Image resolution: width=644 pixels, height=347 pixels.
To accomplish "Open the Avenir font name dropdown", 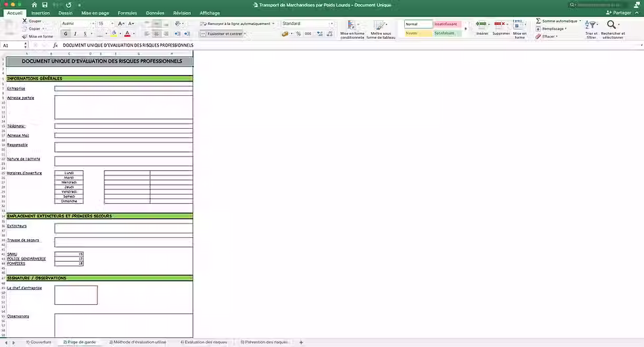I will click(x=93, y=24).
